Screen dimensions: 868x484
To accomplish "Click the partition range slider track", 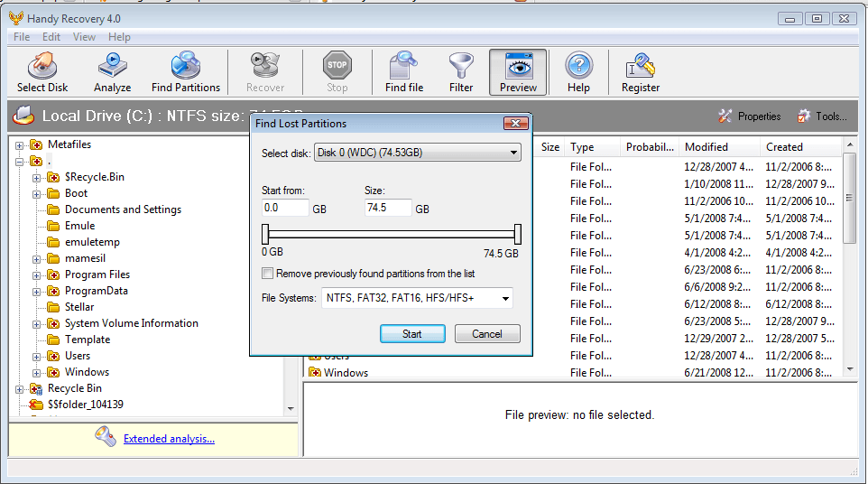I will 392,234.
